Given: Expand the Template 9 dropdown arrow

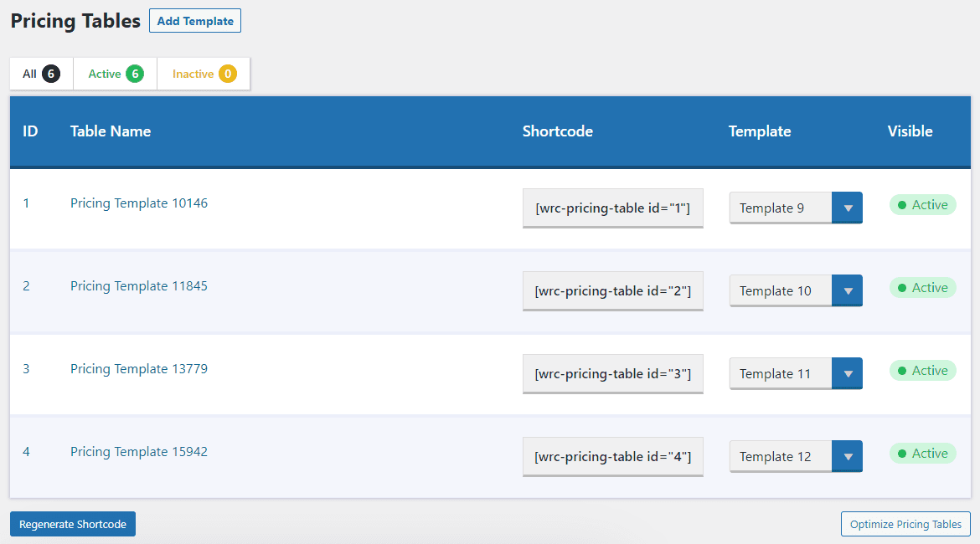Looking at the screenshot, I should tap(847, 208).
